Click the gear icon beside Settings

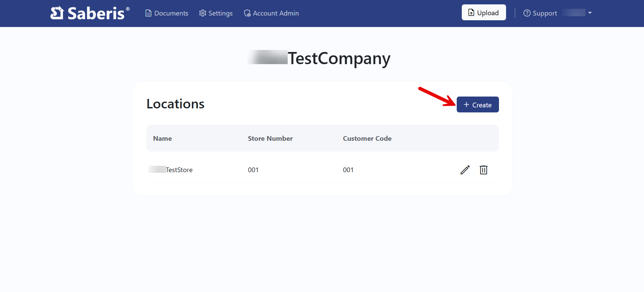tap(202, 13)
